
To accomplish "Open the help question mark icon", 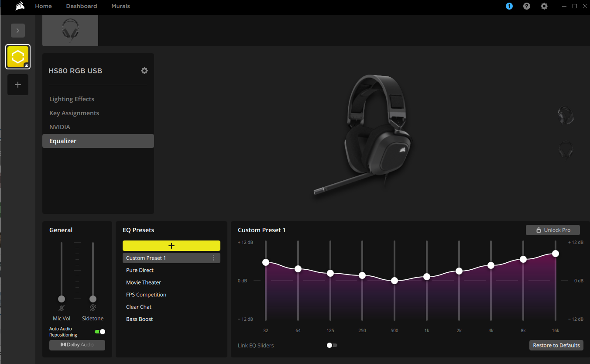I will click(x=527, y=6).
